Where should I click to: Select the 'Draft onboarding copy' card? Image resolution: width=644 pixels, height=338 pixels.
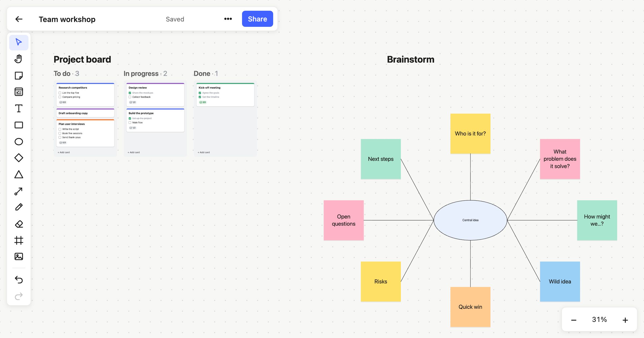(85, 113)
